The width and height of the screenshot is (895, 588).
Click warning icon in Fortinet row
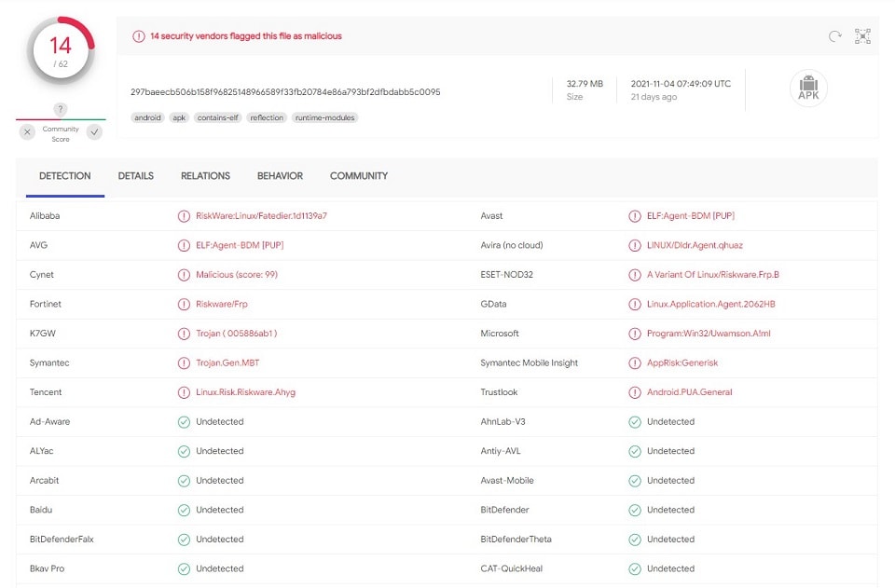tap(184, 305)
